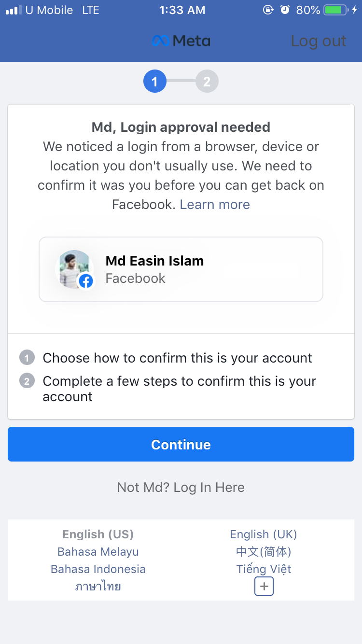This screenshot has width=362, height=644.
Task: Click the step 2 indicator circle
Action: point(208,81)
